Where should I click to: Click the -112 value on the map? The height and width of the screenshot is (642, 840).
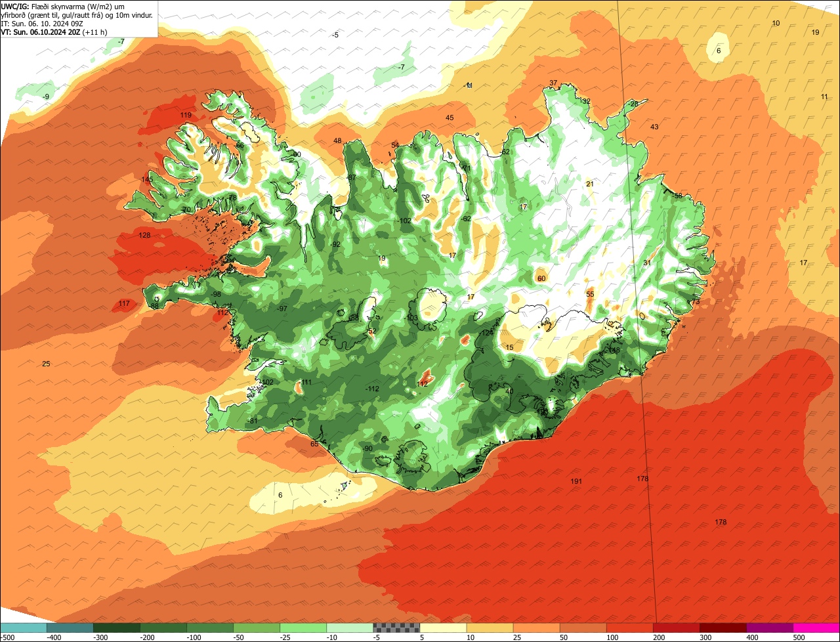pyautogui.click(x=372, y=389)
